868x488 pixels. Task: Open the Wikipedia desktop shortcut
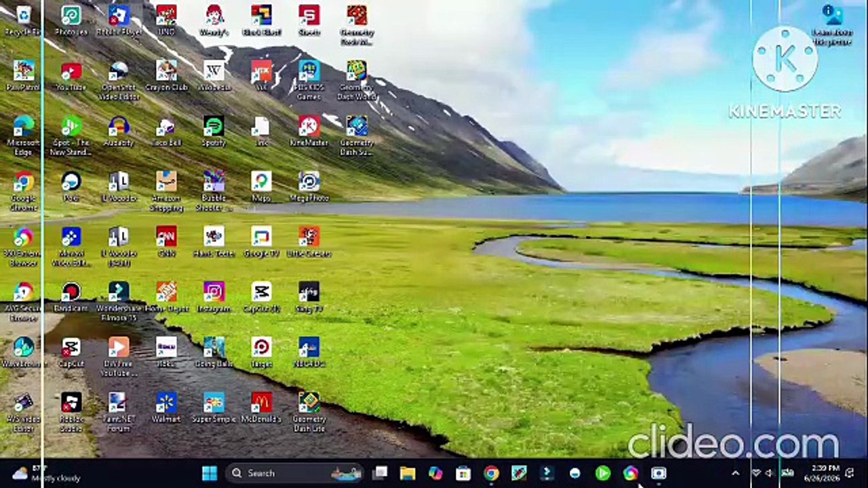coord(214,75)
